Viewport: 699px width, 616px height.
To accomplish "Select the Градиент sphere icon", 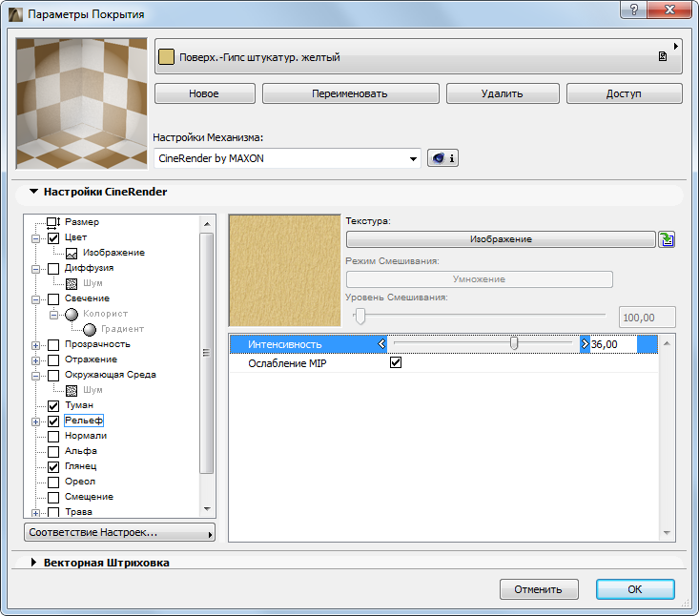I will coord(90,329).
